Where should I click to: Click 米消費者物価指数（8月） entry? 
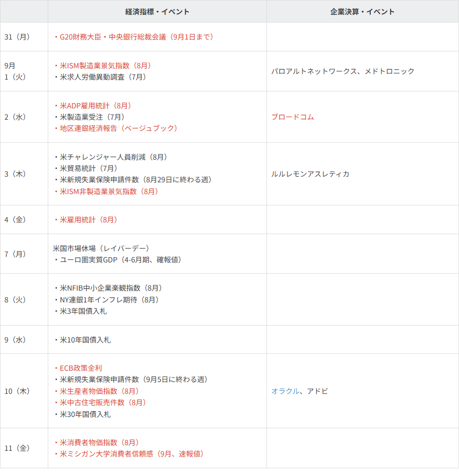pos(97,442)
